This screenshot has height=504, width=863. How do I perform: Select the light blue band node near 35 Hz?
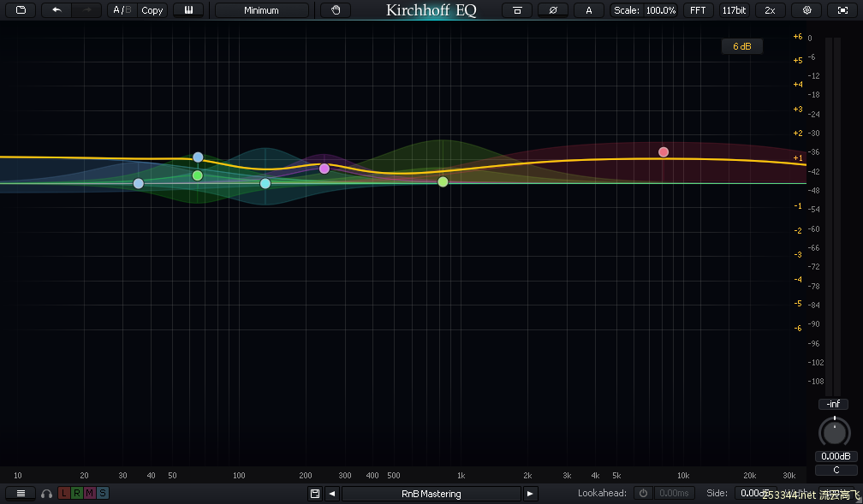[x=138, y=183]
